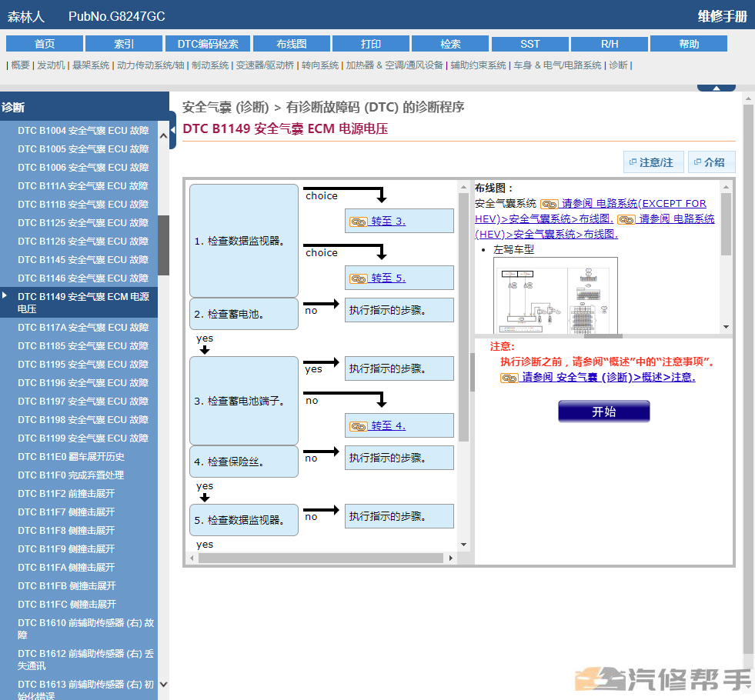Select DTC B1610 前辅助传感器 (右) 故障
Viewport: 755px width, 700px height.
(85, 628)
